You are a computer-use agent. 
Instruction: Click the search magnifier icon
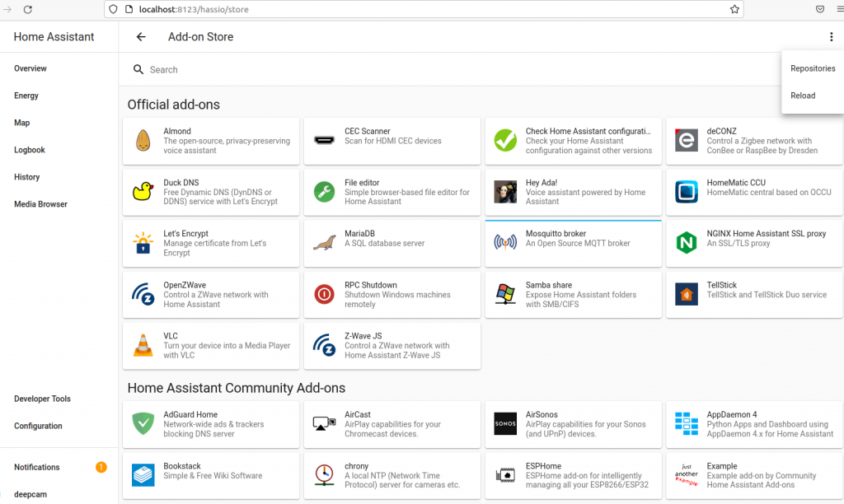pyautogui.click(x=138, y=69)
